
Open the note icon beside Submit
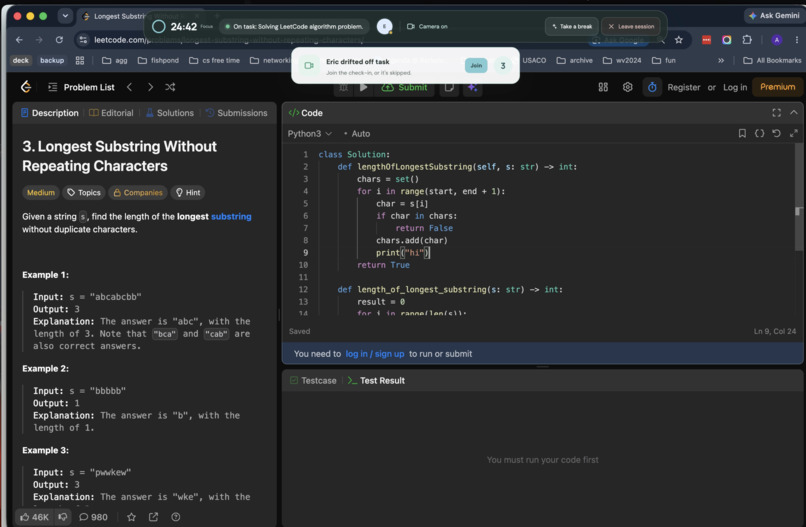pos(449,87)
